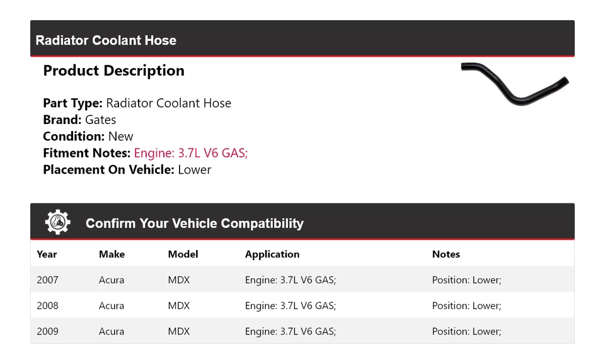
Task: Click the Make column header
Action: (112, 254)
